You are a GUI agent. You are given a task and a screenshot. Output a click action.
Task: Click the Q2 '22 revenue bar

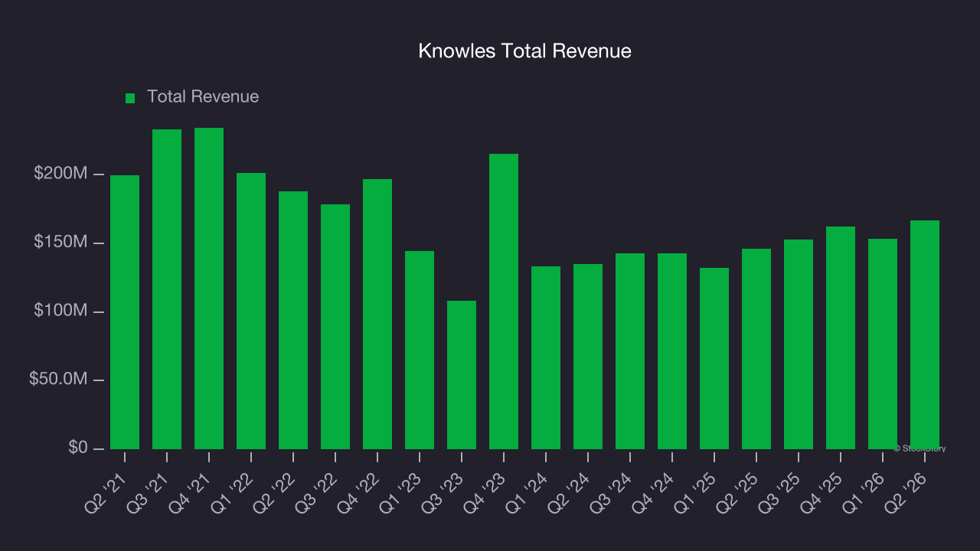293,320
